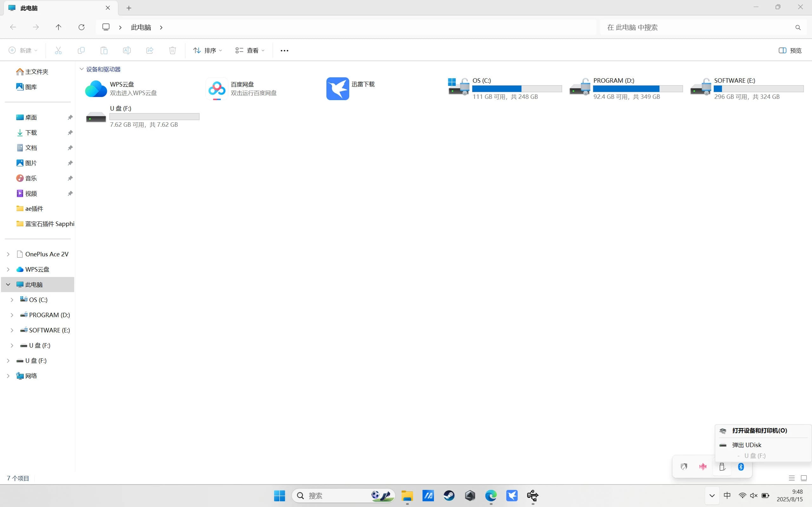Open the WPS云盘 cloud drive icon
This screenshot has height=507, width=812.
click(x=96, y=88)
